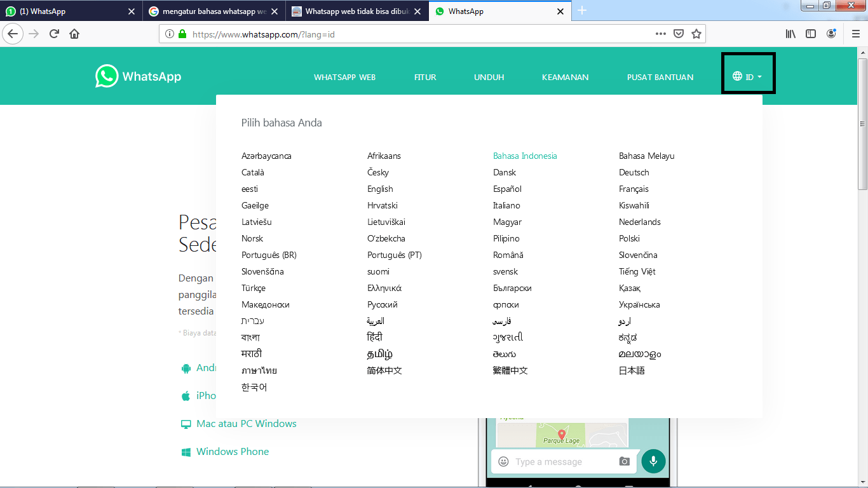Open the Firefox hamburger menu
Screen dimensions: 868x488
[855, 34]
